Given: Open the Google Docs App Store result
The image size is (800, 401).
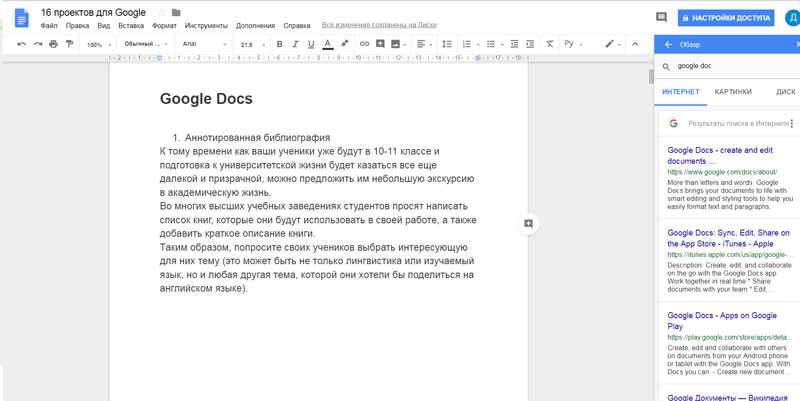Looking at the screenshot, I should click(x=729, y=238).
